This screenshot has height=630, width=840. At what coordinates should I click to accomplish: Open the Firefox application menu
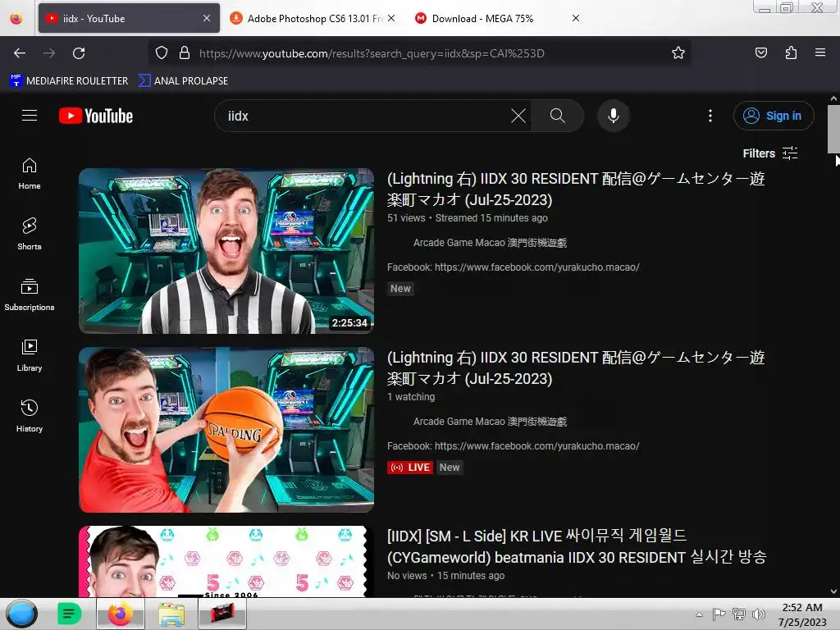[x=820, y=53]
